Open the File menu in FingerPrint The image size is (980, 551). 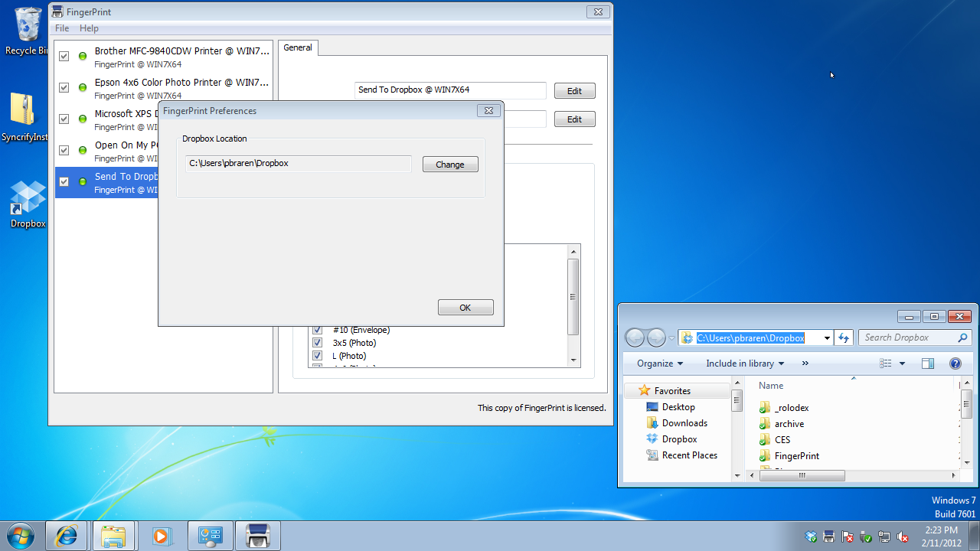tap(62, 28)
